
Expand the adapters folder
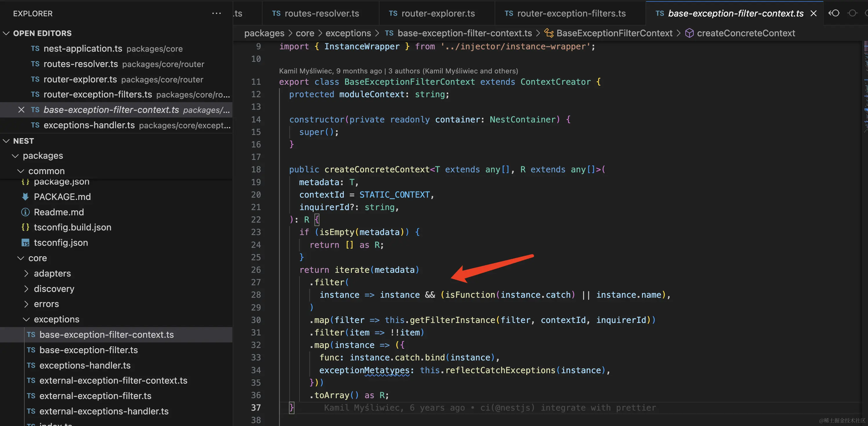point(26,273)
